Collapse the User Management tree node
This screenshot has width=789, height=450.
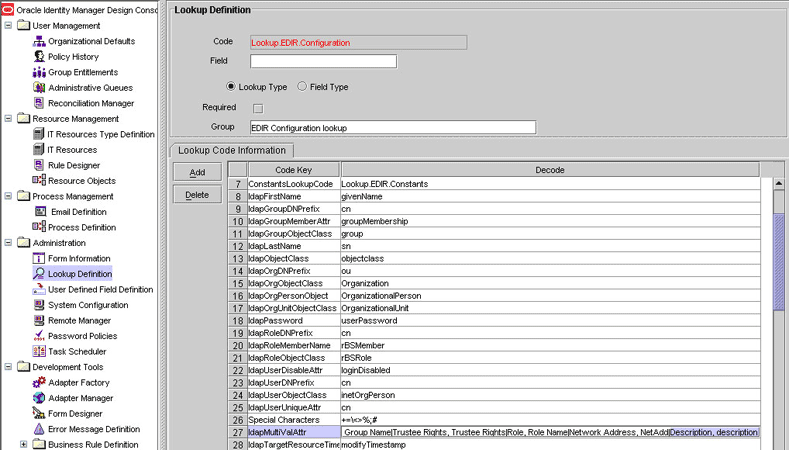click(9, 25)
